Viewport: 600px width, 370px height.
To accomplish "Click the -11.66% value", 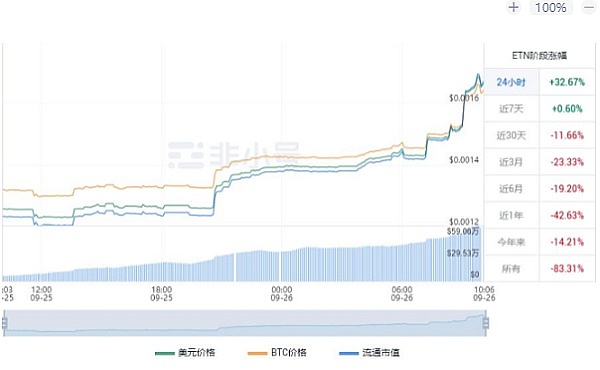I will tap(567, 135).
